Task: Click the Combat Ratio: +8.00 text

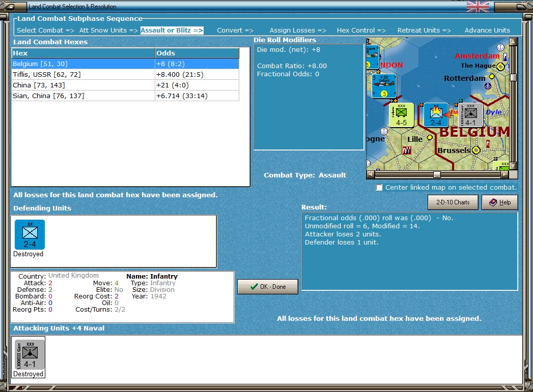Action: coord(292,66)
